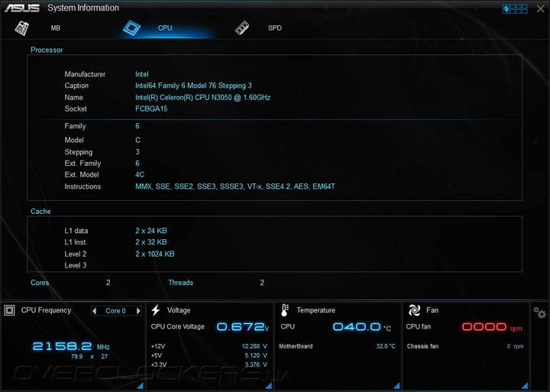Click the Voltage lightning bolt icon

point(156,310)
